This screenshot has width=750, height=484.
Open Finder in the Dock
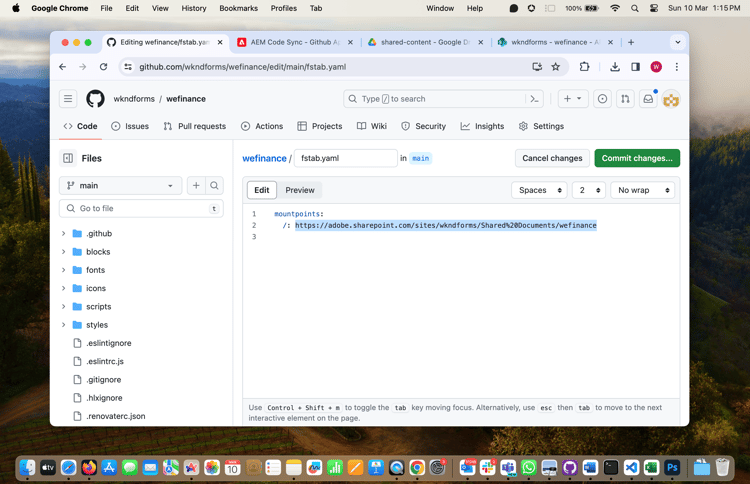coord(28,467)
